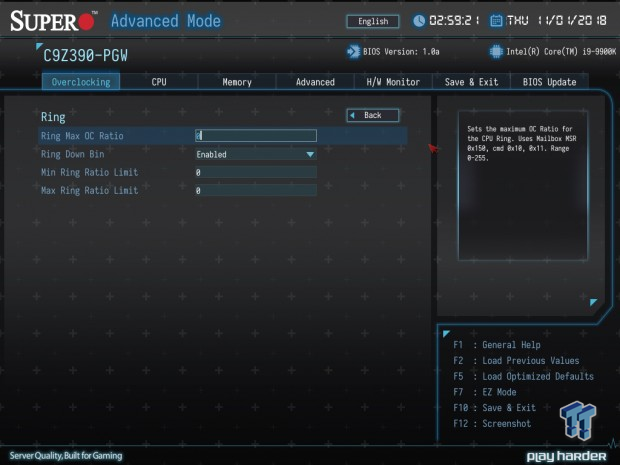The height and width of the screenshot is (465, 620).
Task: Click F5 Load Optimized Defaults
Action: click(x=524, y=376)
